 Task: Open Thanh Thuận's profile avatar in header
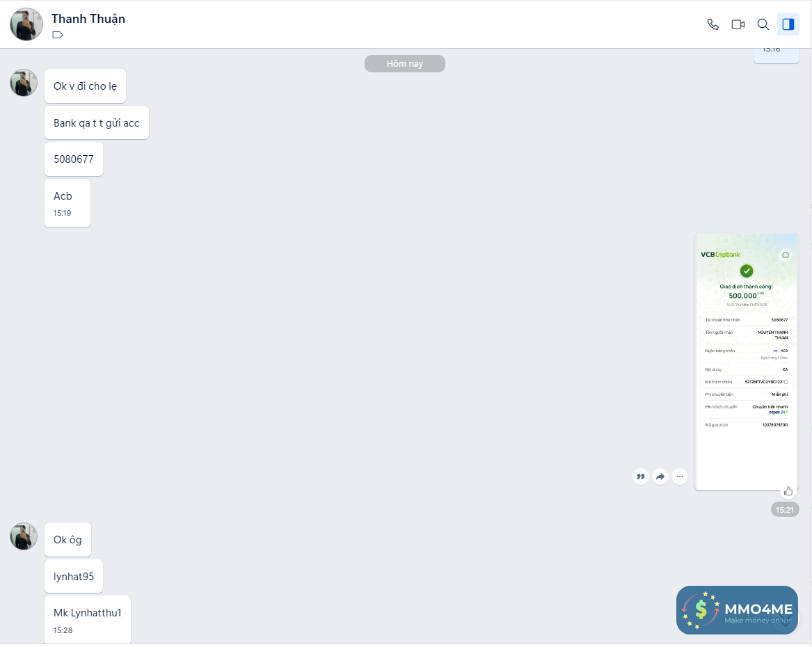click(26, 24)
